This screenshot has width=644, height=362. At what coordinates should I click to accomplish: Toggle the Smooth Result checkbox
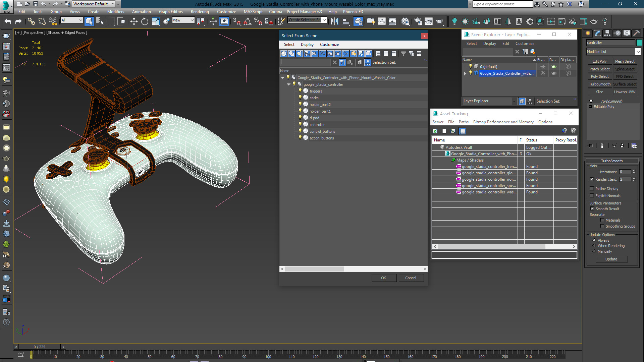pyautogui.click(x=592, y=209)
